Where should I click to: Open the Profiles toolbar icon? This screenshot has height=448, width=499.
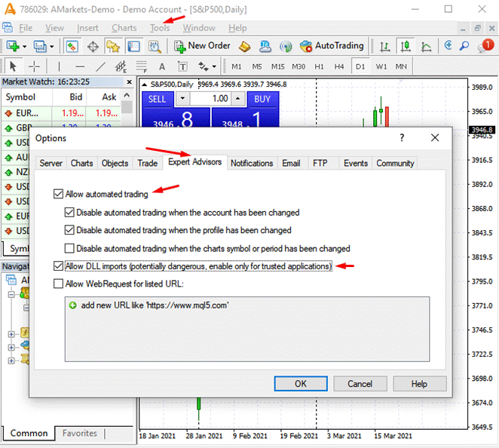[40, 47]
